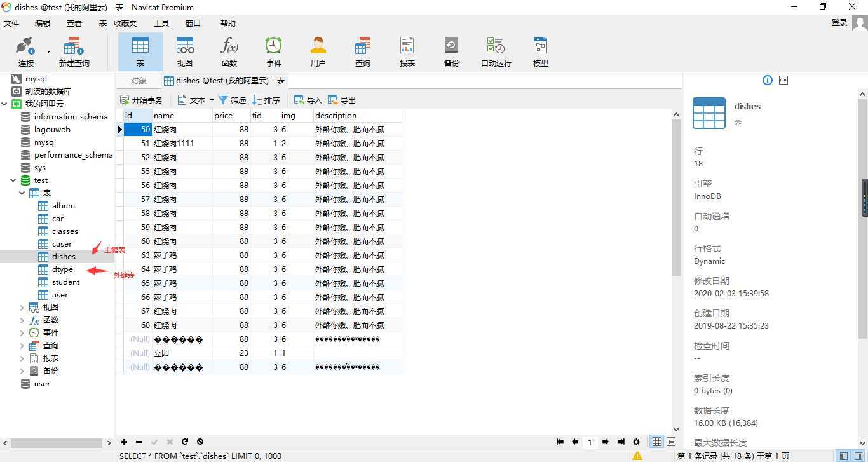Click the 排序 sort button
This screenshot has width=868, height=462.
tap(266, 100)
